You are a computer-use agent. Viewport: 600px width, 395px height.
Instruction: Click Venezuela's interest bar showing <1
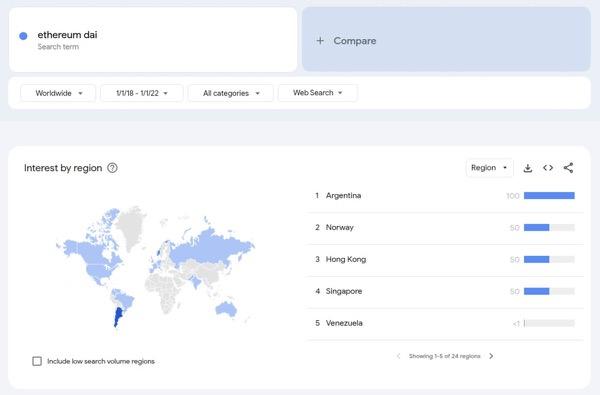pyautogui.click(x=549, y=323)
